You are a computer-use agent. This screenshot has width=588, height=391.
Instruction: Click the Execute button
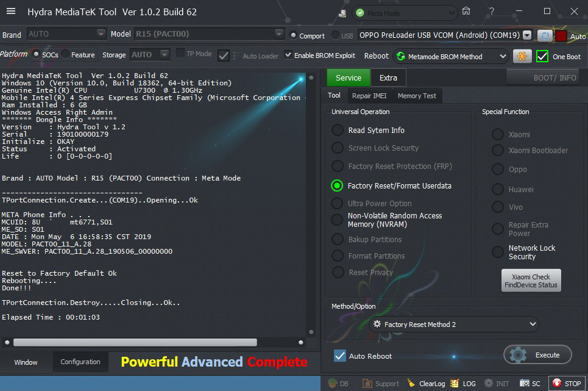click(537, 354)
